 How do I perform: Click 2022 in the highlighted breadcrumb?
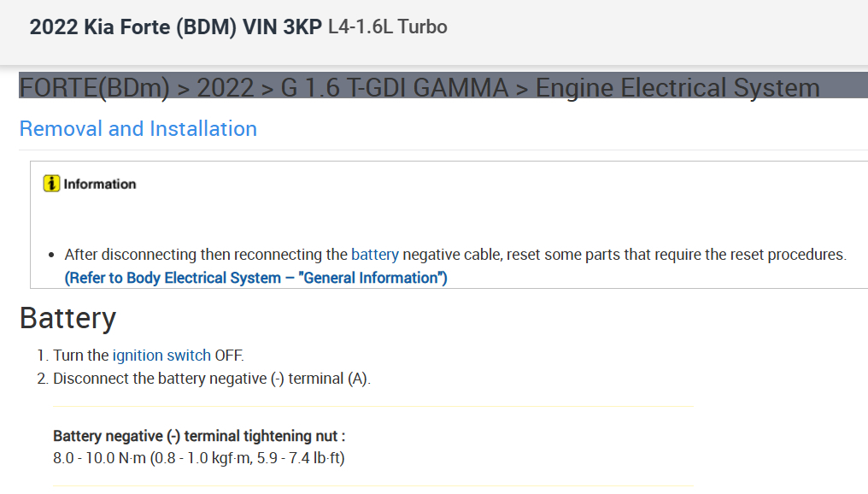(x=226, y=87)
